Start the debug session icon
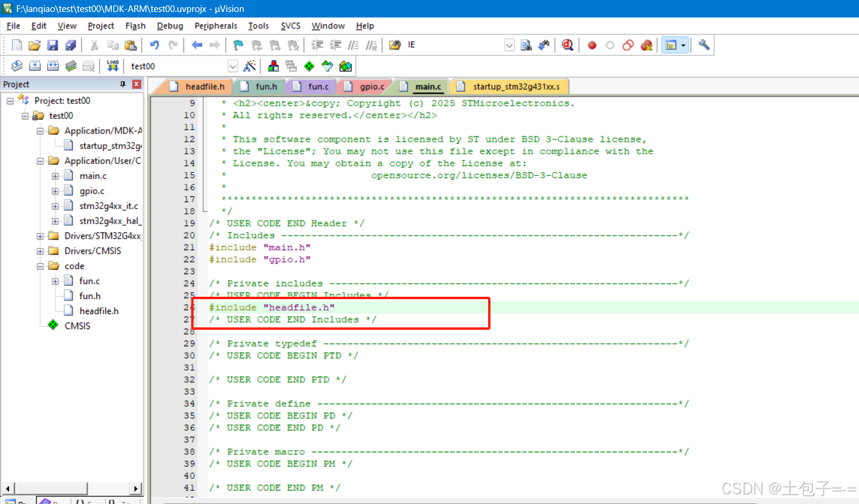Image resolution: width=859 pixels, height=504 pixels. 567,45
